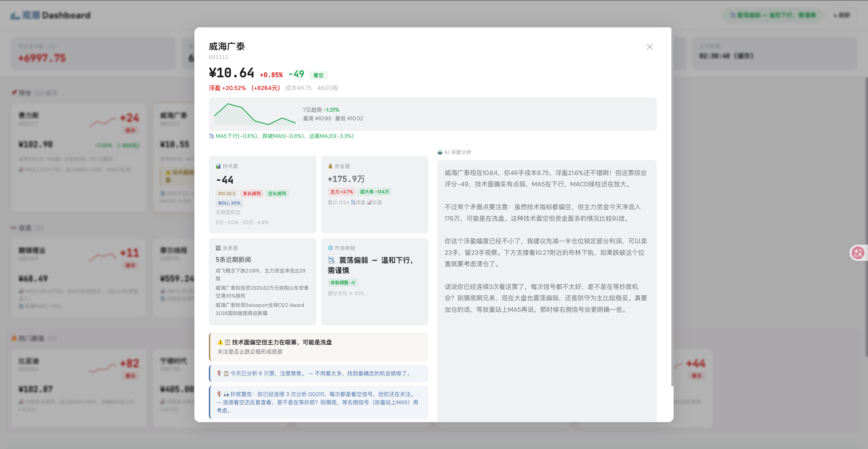
Task: Click 建议仓位 ≤ 30% text
Action: tap(346, 293)
